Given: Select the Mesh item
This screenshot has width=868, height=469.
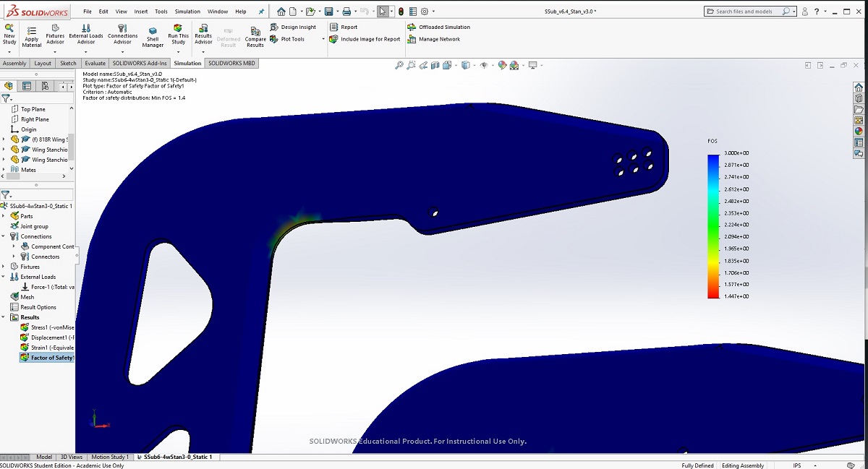Looking at the screenshot, I should 22,297.
